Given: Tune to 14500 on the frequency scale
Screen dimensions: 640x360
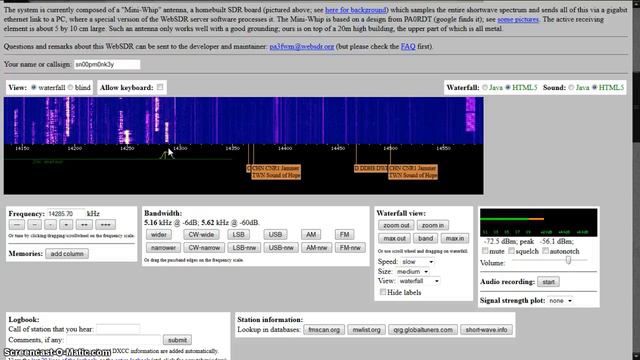Looking at the screenshot, I should point(391,148).
